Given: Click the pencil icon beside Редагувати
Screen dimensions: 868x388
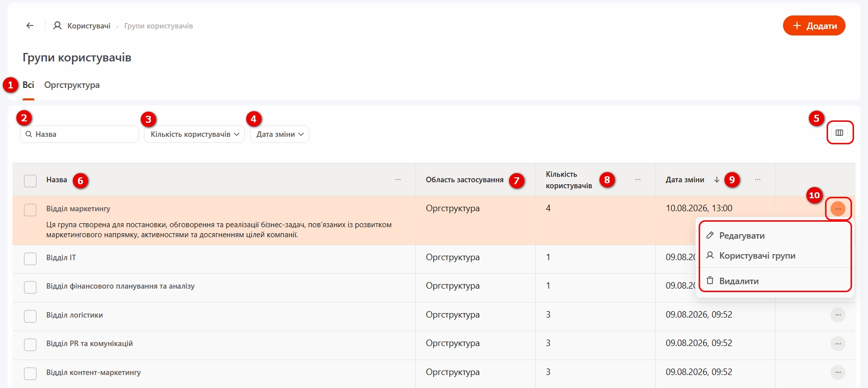Looking at the screenshot, I should [710, 235].
